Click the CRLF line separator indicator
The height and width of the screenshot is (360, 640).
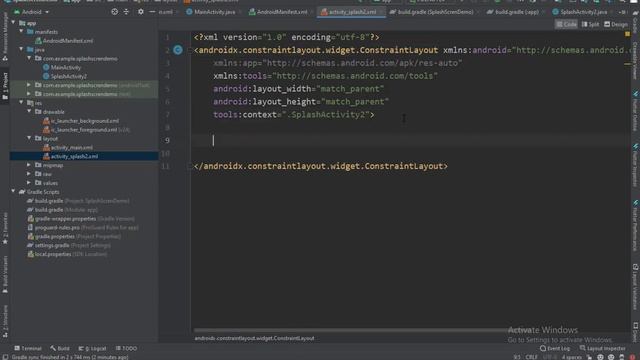pos(531,357)
